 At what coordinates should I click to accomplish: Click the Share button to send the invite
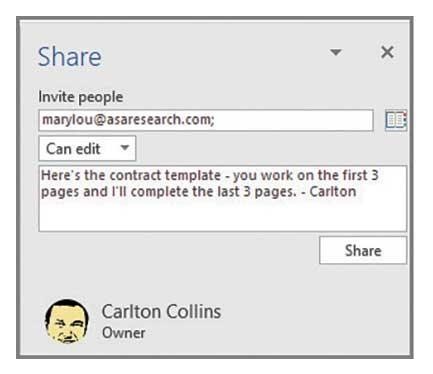(x=363, y=250)
